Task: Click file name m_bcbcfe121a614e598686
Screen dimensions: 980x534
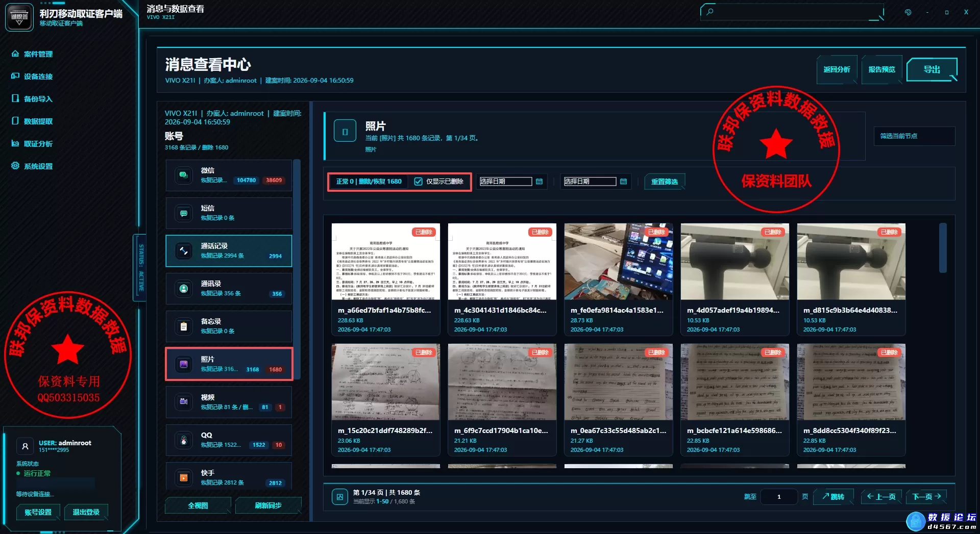Action: tap(734, 430)
